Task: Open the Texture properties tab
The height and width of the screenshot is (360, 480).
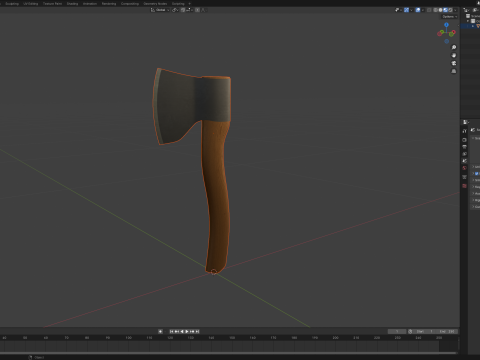Action: [x=464, y=186]
